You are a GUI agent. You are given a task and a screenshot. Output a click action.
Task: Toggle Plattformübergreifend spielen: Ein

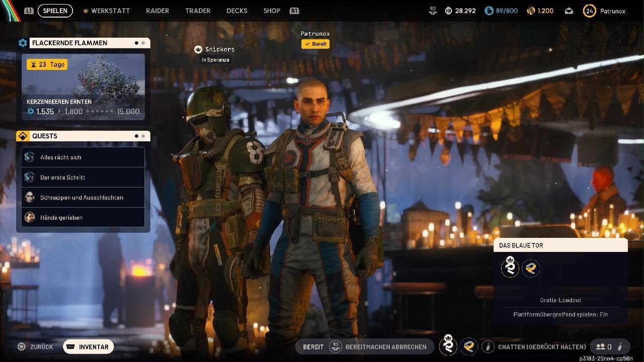560,314
